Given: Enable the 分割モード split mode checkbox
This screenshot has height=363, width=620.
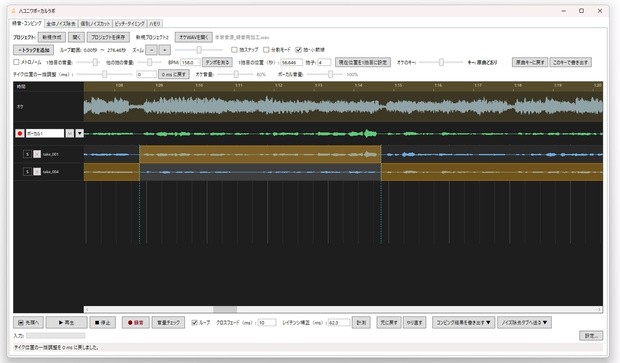Looking at the screenshot, I should [x=266, y=50].
